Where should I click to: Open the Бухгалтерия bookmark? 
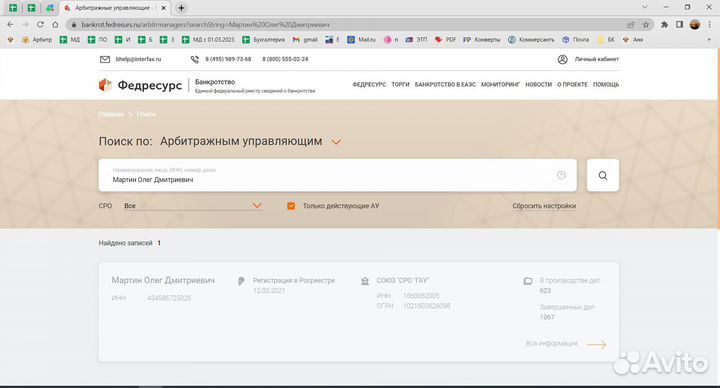click(x=263, y=40)
